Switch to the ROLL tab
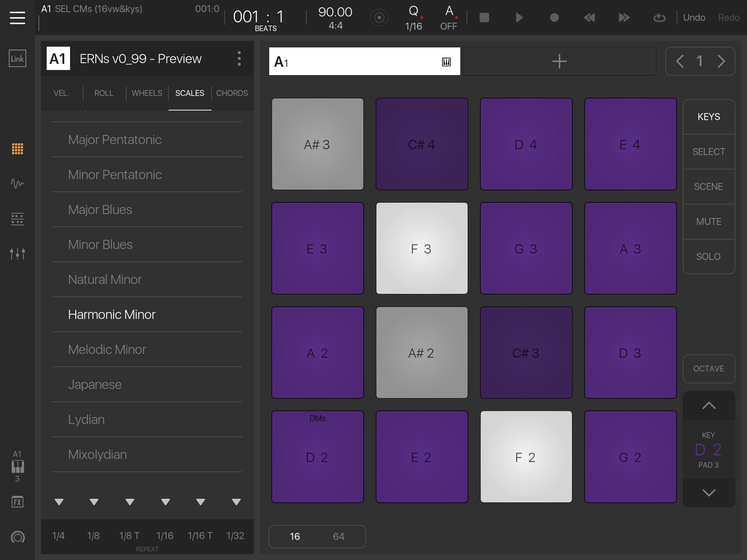The image size is (747, 560). pyautogui.click(x=104, y=93)
